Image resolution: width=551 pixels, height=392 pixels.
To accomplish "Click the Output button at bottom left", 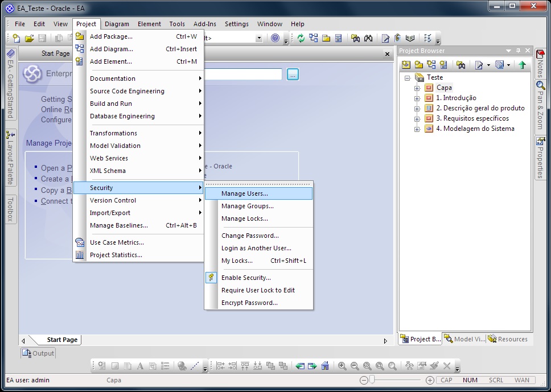I will pyautogui.click(x=38, y=353).
